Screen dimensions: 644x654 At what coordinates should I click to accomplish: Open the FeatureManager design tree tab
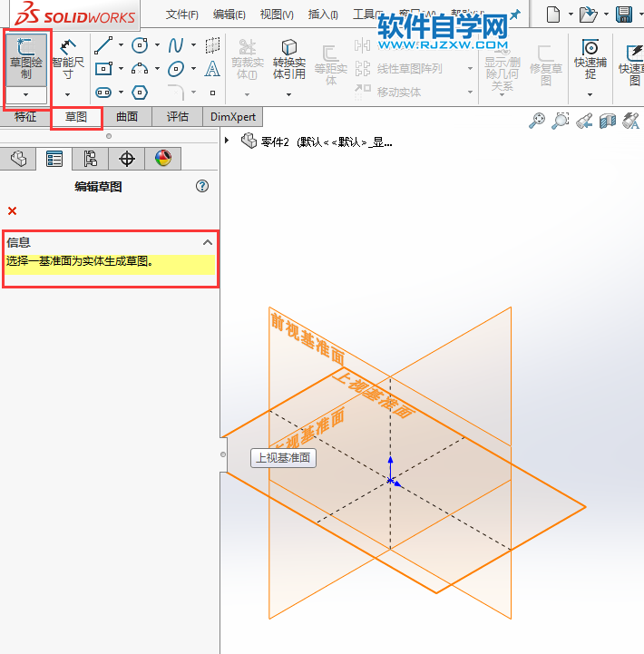click(18, 159)
